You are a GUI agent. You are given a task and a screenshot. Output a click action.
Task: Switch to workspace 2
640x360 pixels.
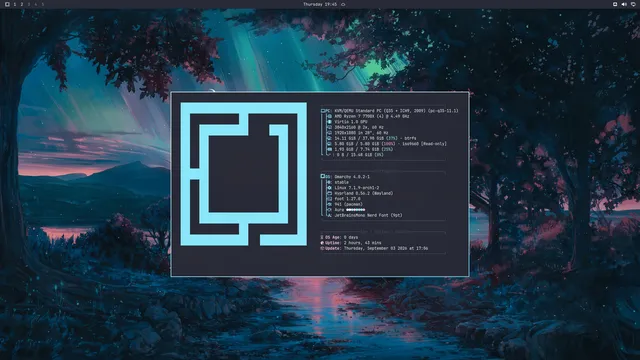pos(22,4)
